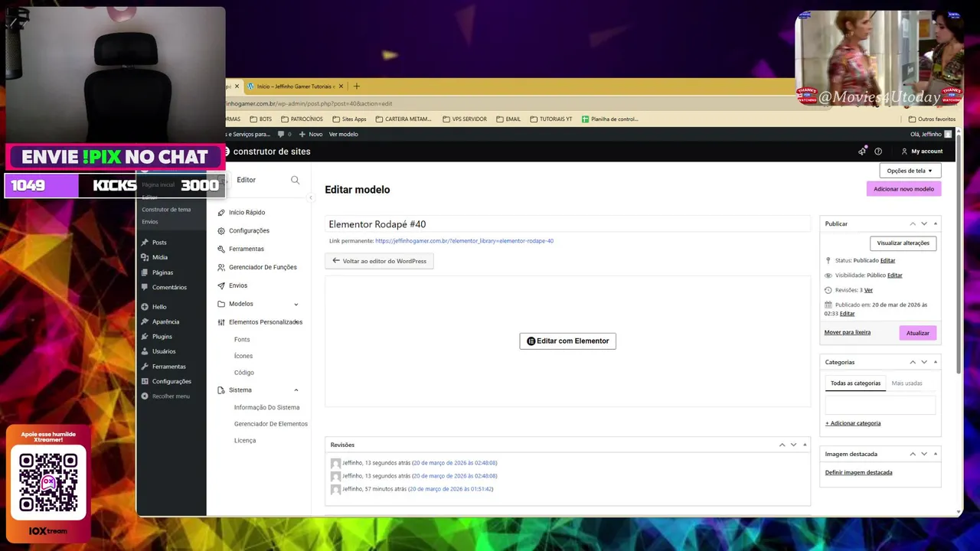
Task: Open the Opções de tela dropdown
Action: pyautogui.click(x=910, y=171)
